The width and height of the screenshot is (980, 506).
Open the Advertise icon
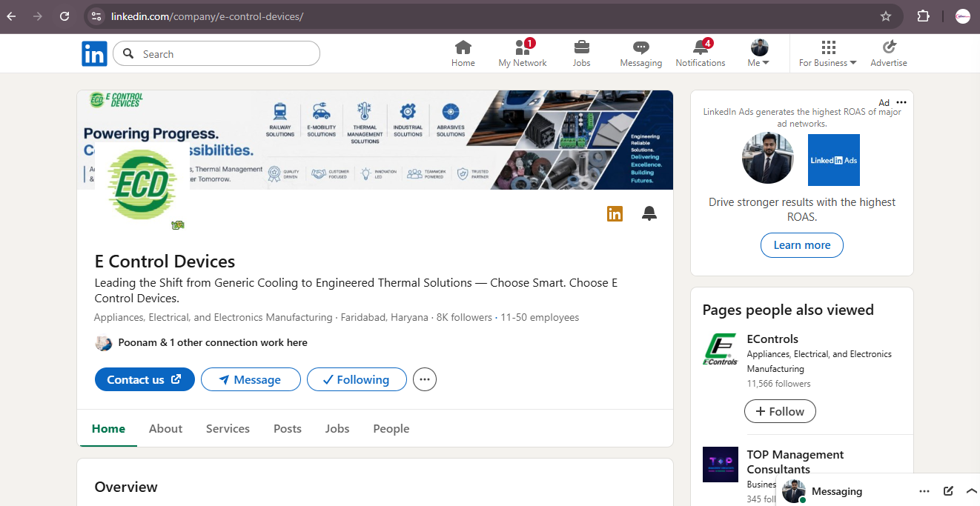pyautogui.click(x=889, y=53)
